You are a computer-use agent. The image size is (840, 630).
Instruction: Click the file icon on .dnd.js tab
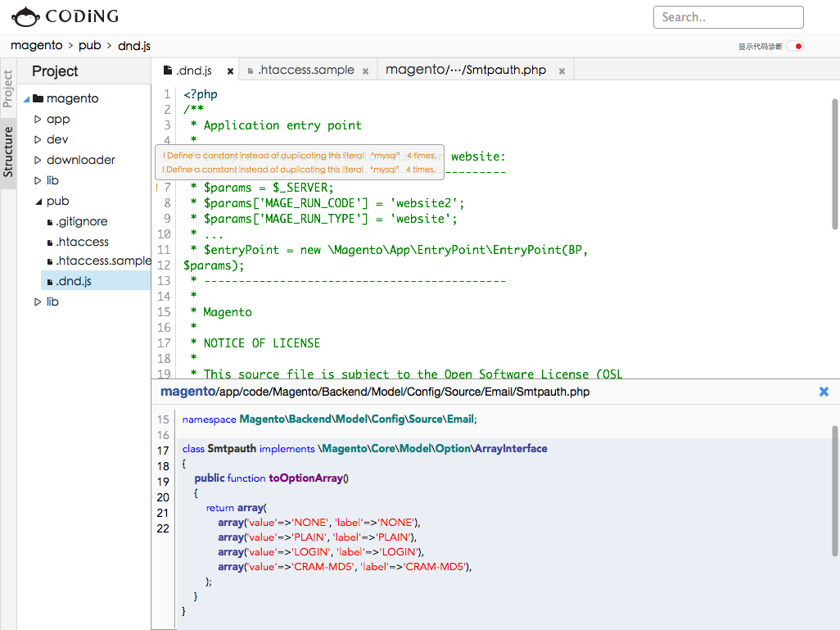[x=168, y=70]
